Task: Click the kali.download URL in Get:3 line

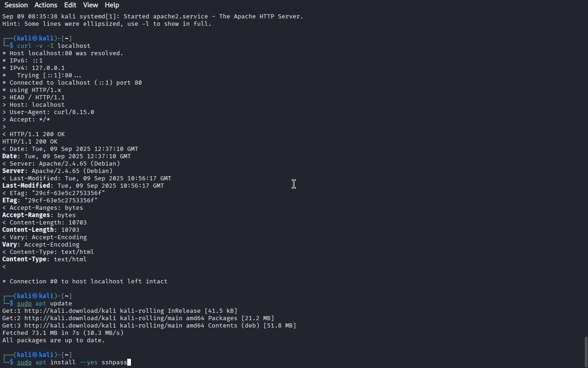Action: (x=70, y=326)
